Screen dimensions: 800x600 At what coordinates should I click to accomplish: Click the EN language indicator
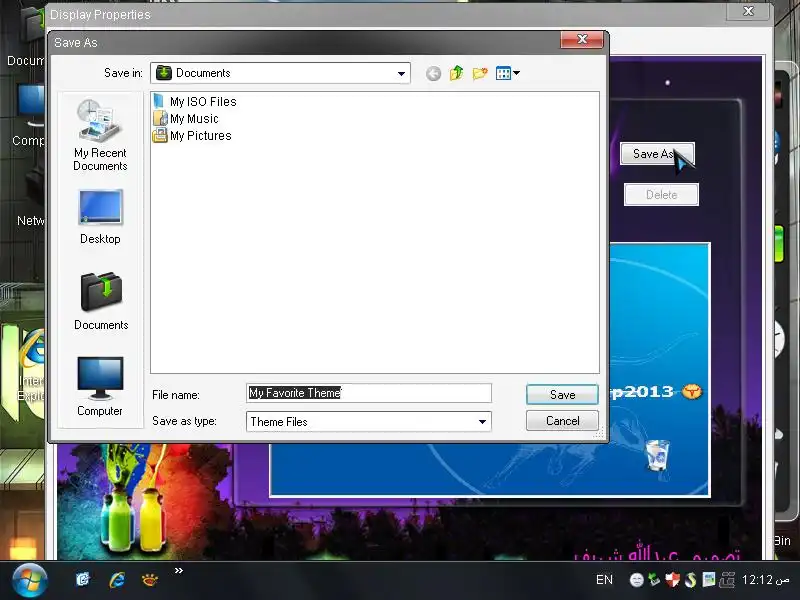point(604,580)
